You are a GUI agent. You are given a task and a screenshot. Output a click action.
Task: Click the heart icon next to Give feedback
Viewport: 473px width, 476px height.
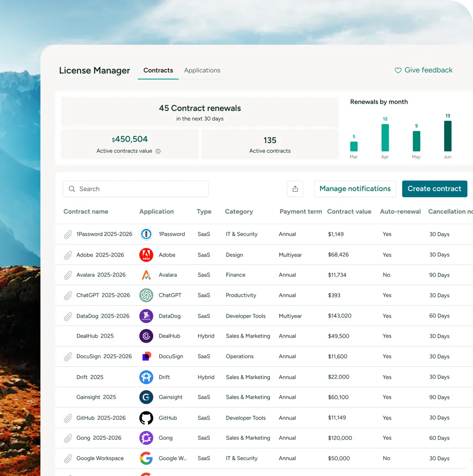pyautogui.click(x=398, y=70)
